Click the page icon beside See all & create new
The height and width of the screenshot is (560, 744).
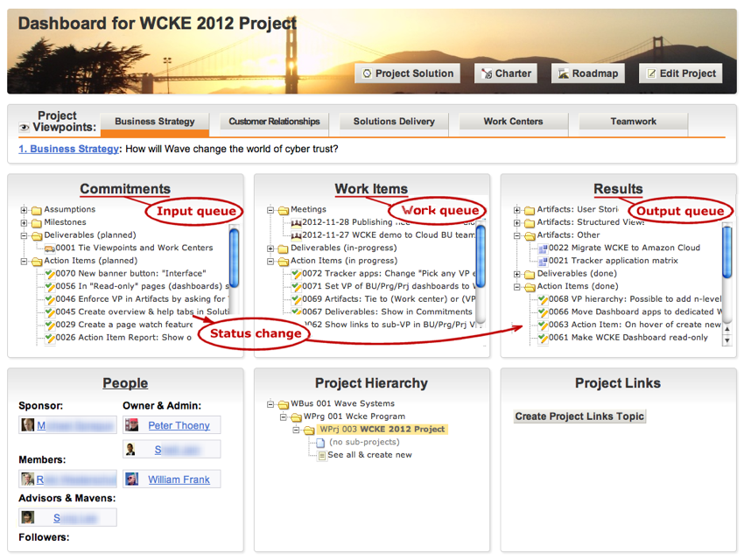coord(320,455)
